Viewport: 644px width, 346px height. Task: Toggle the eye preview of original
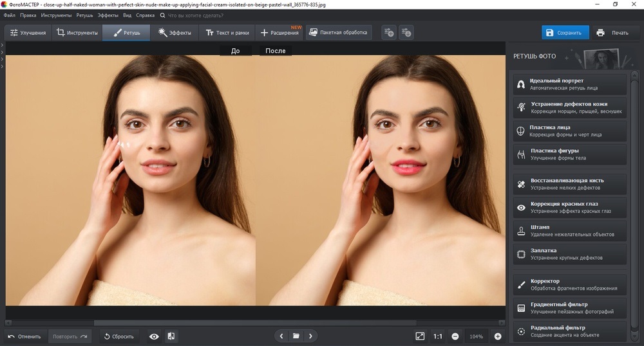coord(154,336)
